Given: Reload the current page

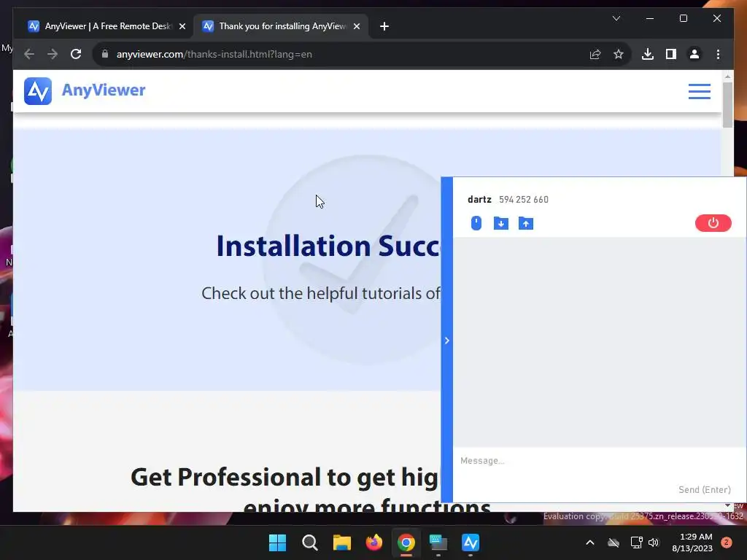Looking at the screenshot, I should pos(76,54).
